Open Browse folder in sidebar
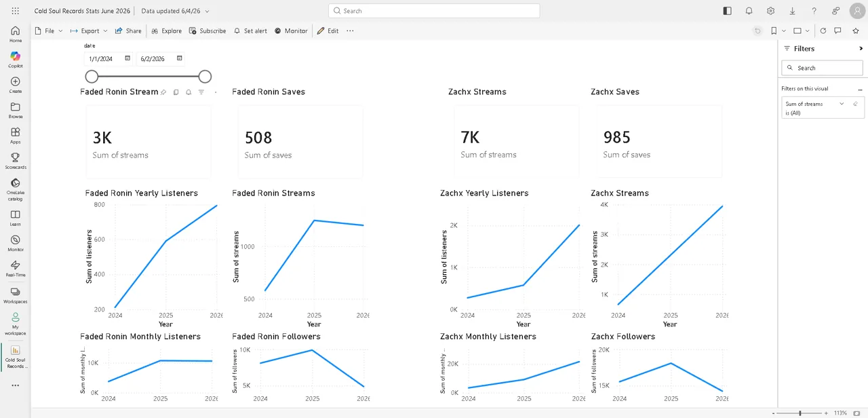Image resolution: width=868 pixels, height=418 pixels. 16,111
